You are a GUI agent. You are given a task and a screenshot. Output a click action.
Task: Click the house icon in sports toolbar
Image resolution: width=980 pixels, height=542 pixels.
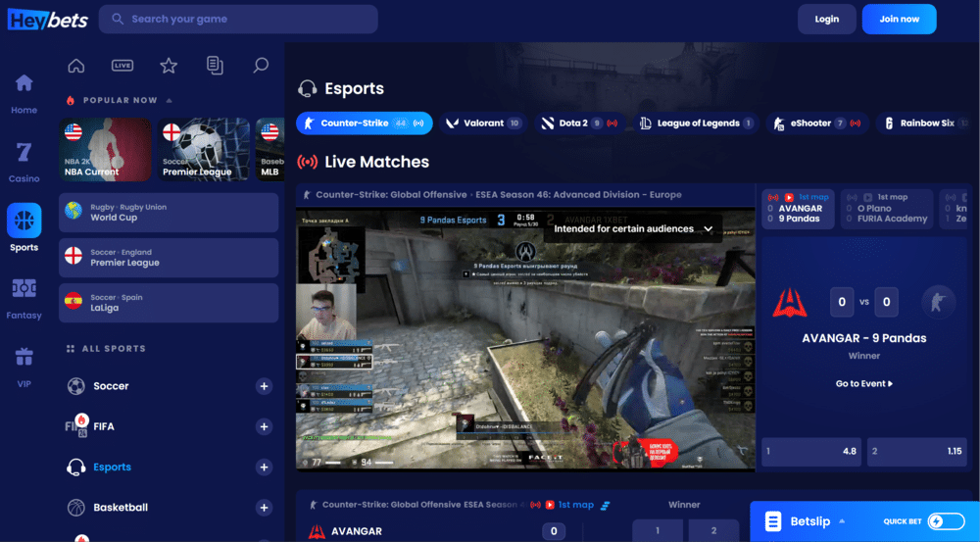[76, 66]
